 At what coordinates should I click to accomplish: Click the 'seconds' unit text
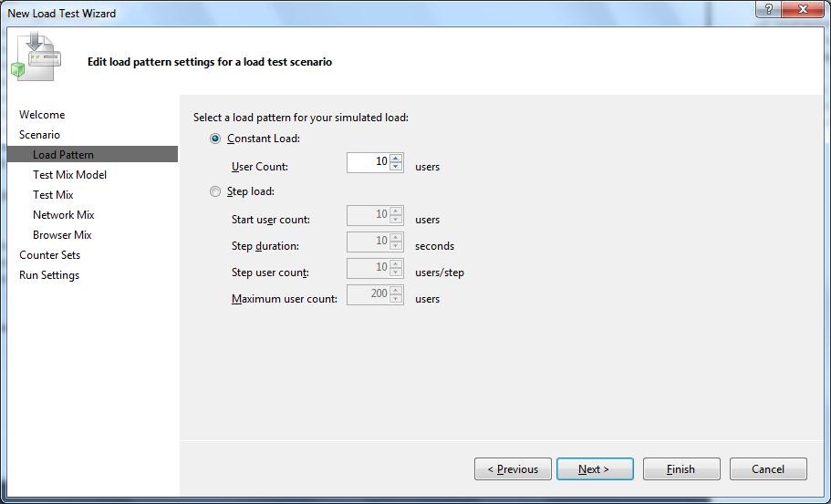coord(434,246)
